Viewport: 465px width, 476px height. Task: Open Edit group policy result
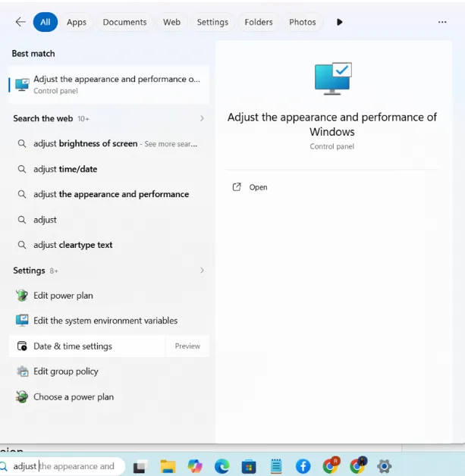point(109,371)
